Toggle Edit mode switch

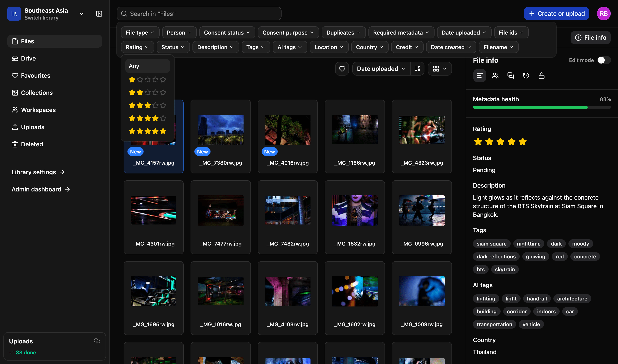(604, 60)
